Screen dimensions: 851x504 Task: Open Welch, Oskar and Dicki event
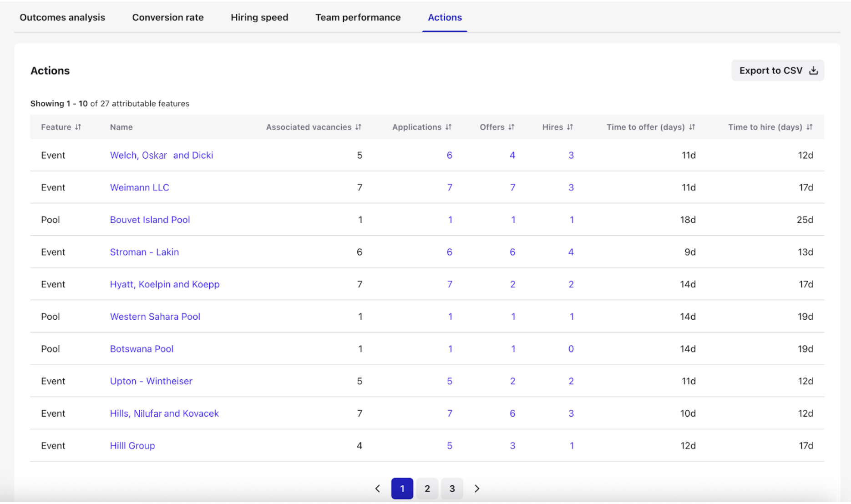[162, 155]
